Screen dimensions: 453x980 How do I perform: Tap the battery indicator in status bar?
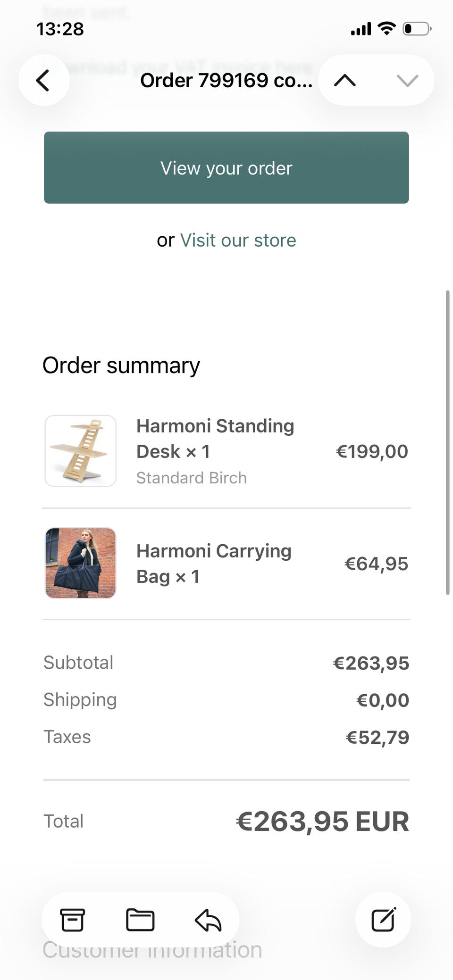point(417,29)
